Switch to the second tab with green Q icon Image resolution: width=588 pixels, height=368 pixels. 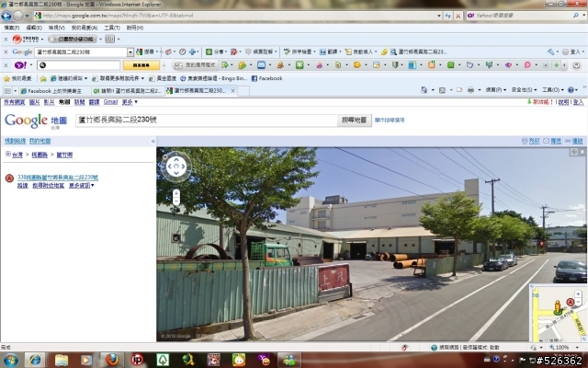(x=127, y=91)
